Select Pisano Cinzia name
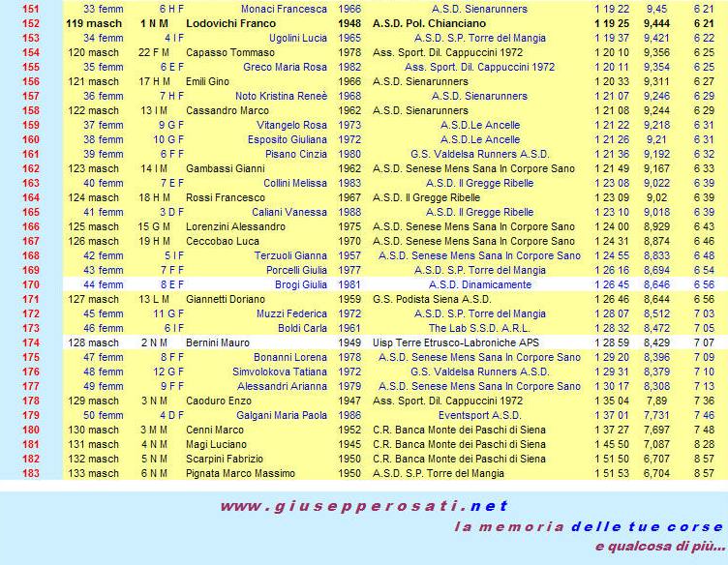This screenshot has height=565, width=728. click(x=296, y=154)
